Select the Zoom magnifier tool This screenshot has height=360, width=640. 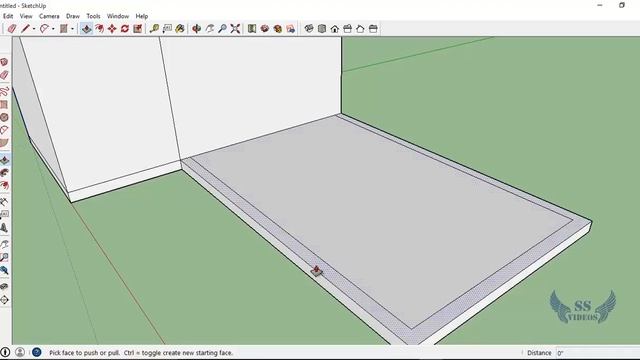(x=222, y=29)
